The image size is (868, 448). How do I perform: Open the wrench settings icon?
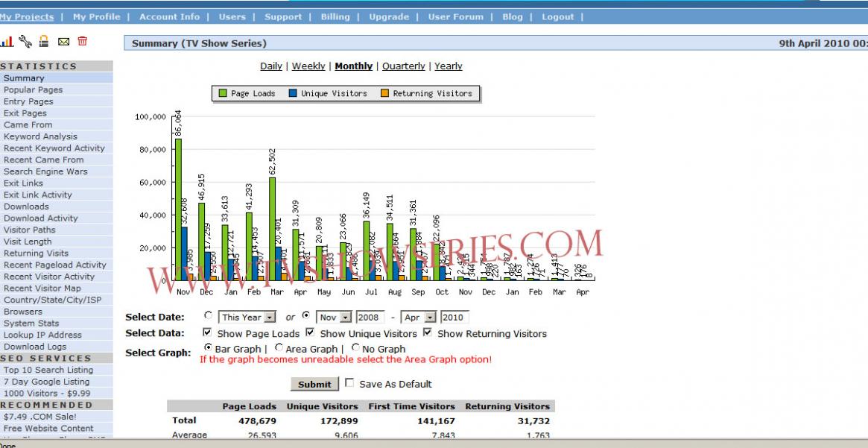[x=25, y=42]
